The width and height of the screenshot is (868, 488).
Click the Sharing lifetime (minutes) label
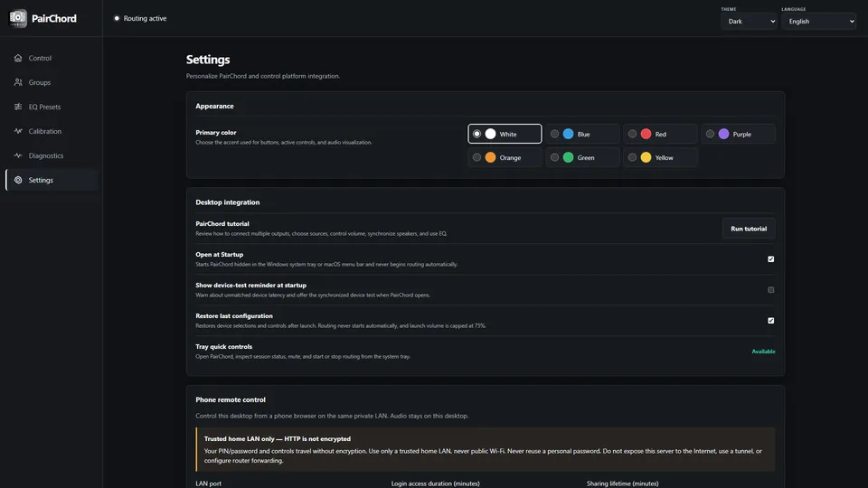pyautogui.click(x=623, y=483)
